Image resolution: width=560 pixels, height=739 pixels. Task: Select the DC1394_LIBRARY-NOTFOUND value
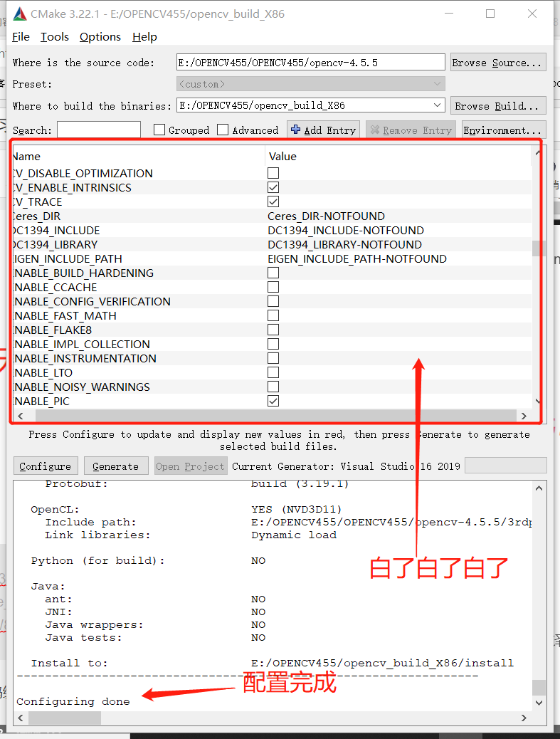pos(345,244)
